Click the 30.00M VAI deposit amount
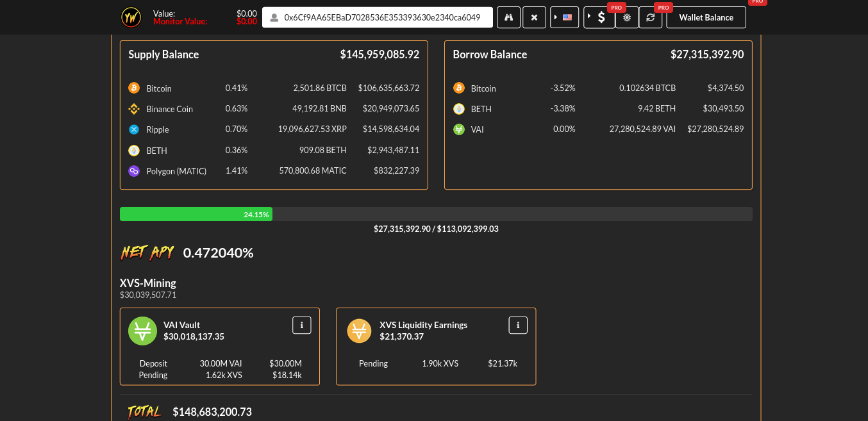 click(x=221, y=363)
